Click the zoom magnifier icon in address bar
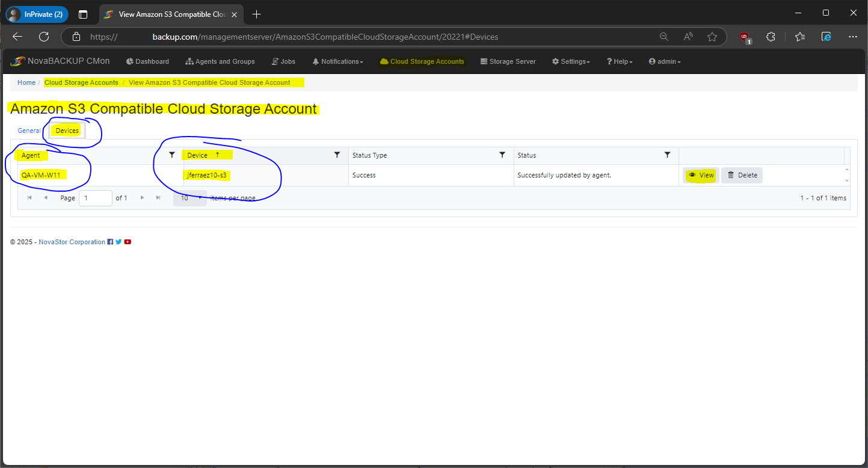Viewport: 868px width, 468px height. click(x=664, y=37)
